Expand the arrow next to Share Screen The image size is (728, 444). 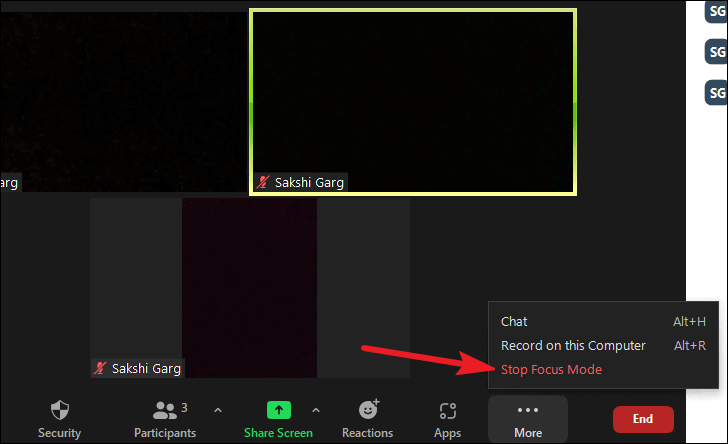coord(316,410)
